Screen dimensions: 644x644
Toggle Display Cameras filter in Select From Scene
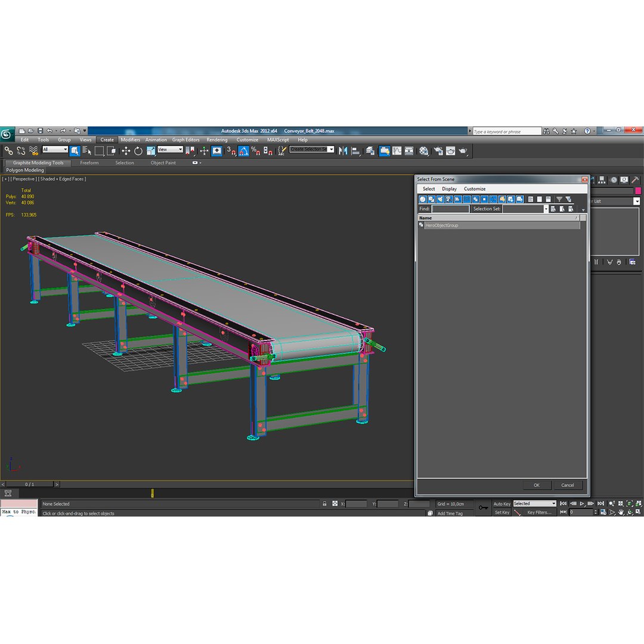(x=449, y=199)
